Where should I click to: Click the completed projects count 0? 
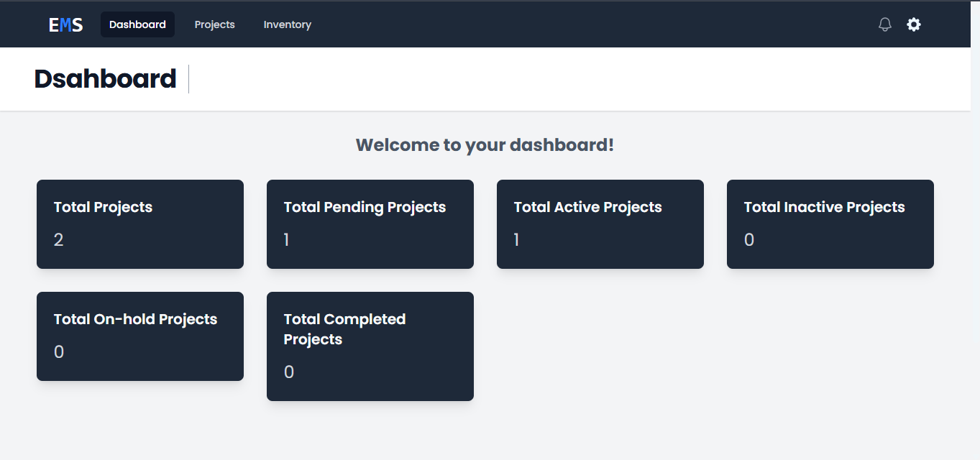tap(289, 372)
